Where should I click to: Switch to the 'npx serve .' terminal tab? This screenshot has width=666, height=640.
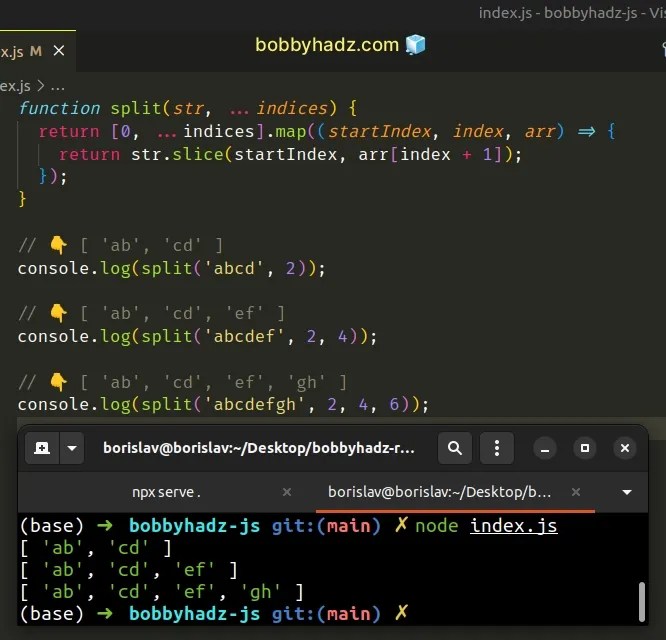pos(166,492)
